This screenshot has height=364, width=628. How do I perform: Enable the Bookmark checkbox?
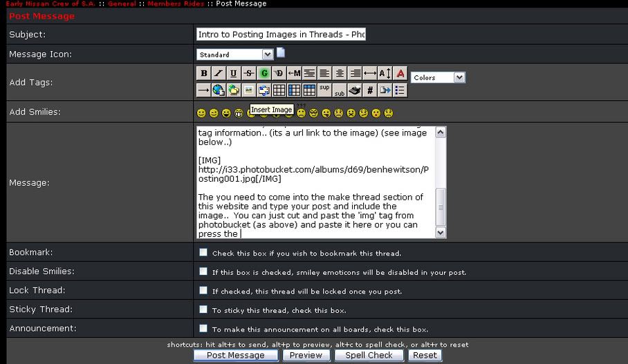click(x=203, y=253)
